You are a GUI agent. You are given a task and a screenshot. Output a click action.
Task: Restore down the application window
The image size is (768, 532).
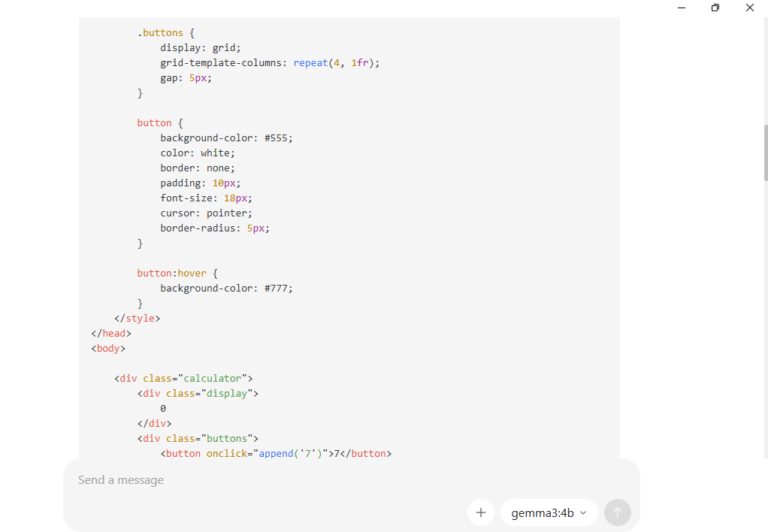point(715,8)
